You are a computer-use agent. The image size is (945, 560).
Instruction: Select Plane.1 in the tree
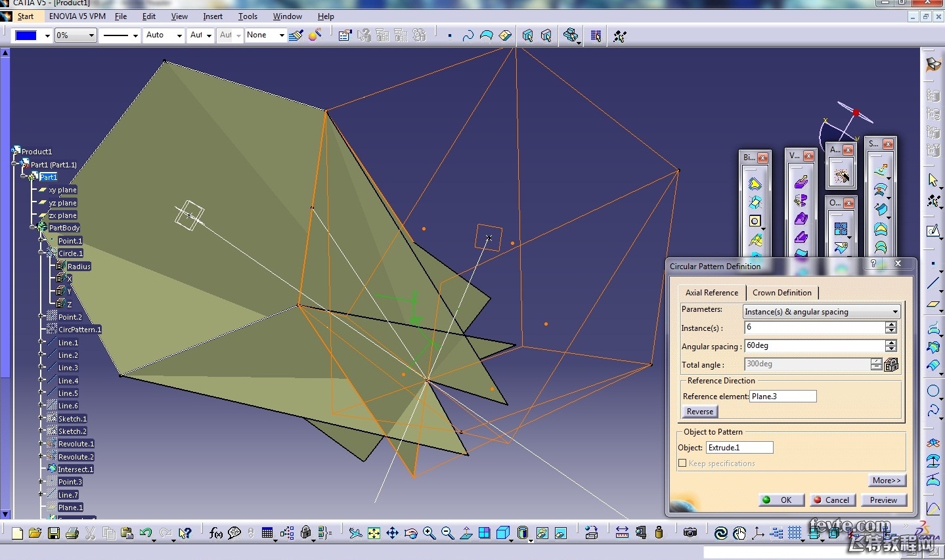70,507
